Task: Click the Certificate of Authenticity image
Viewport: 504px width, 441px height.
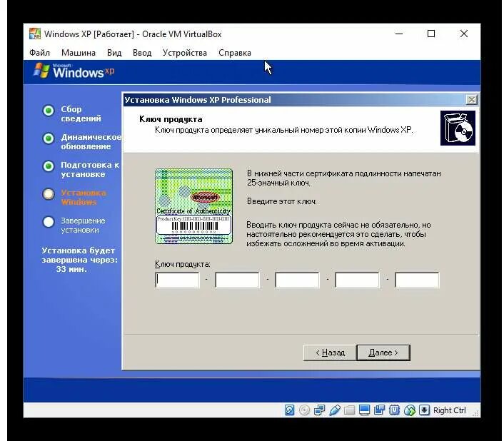Action: [x=194, y=206]
